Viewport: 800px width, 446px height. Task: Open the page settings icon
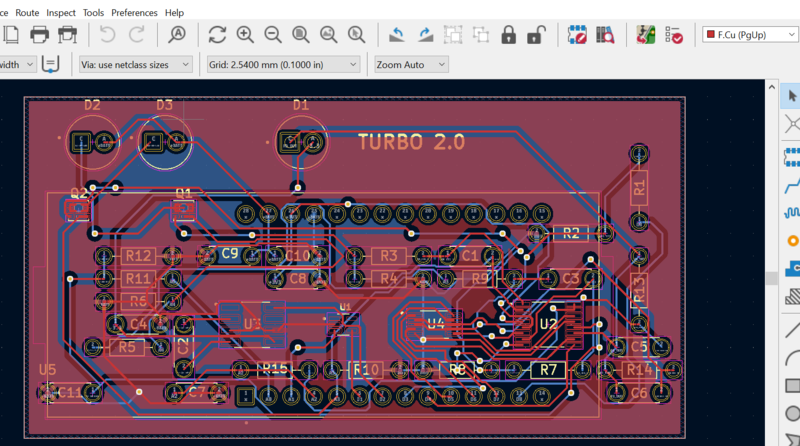point(11,35)
